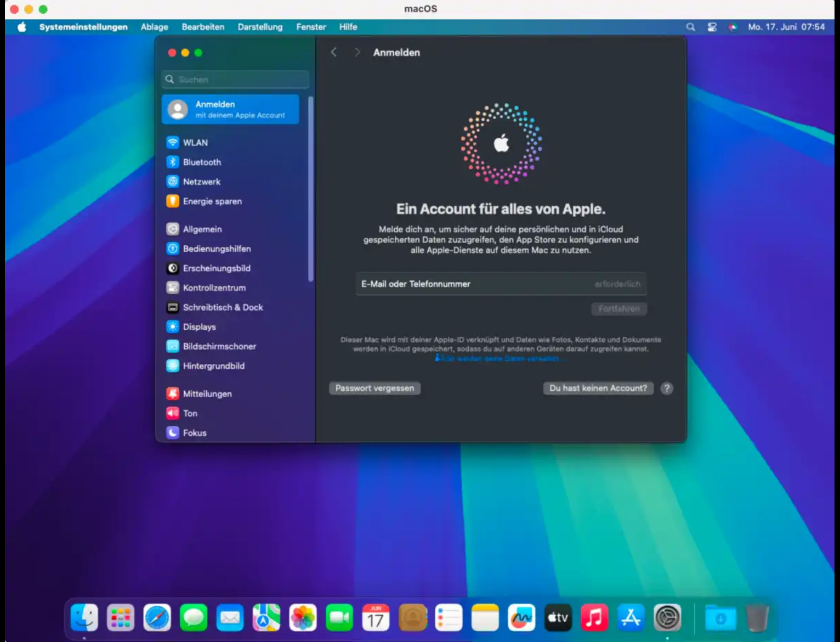Open data management info link
The height and width of the screenshot is (642, 840).
coord(501,358)
